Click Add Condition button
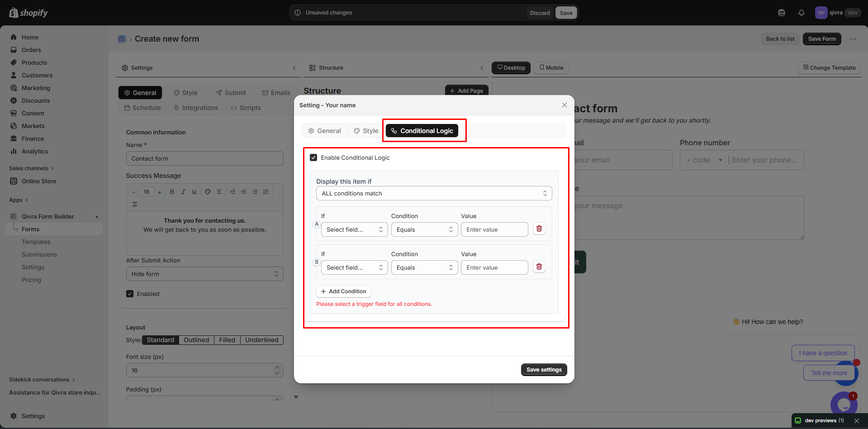868x429 pixels. click(x=344, y=291)
